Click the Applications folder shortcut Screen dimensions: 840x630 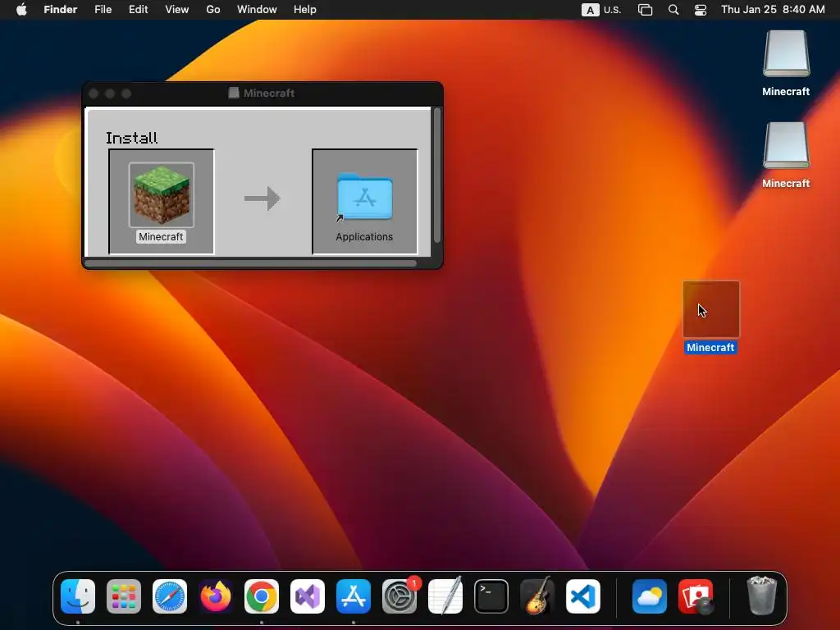pyautogui.click(x=364, y=197)
